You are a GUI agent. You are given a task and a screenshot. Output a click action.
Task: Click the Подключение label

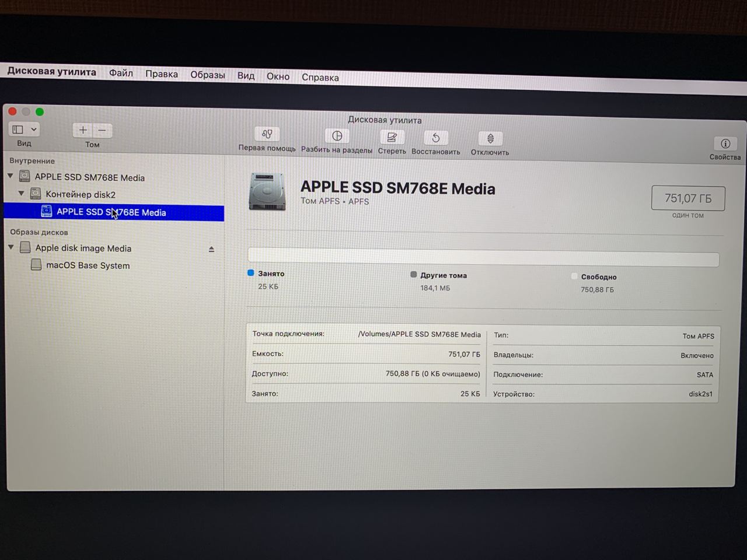pyautogui.click(x=518, y=374)
